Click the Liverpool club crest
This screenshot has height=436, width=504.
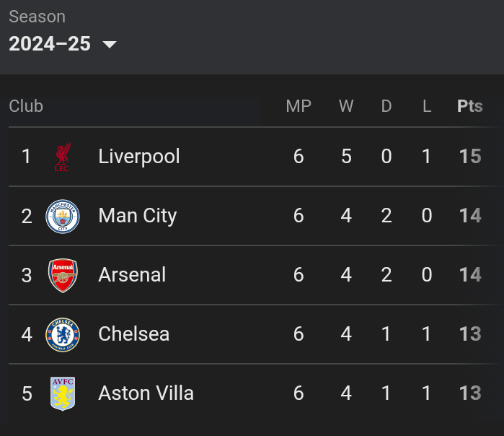tap(62, 157)
